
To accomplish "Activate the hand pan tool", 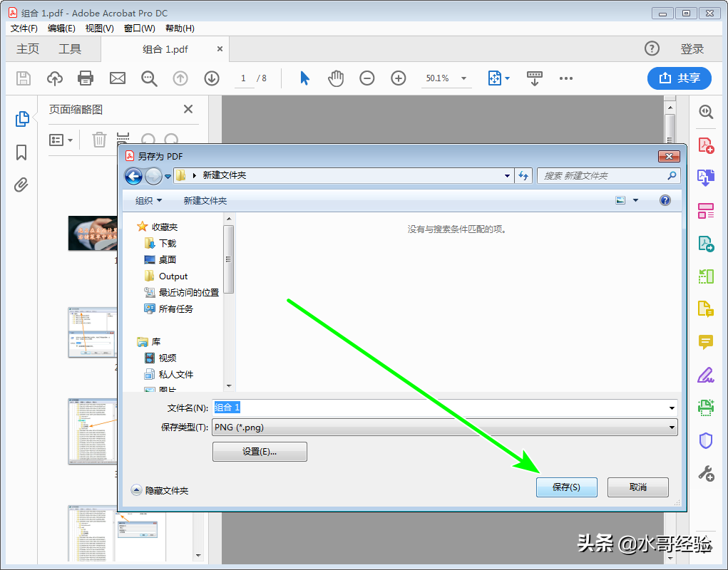I will coord(336,78).
